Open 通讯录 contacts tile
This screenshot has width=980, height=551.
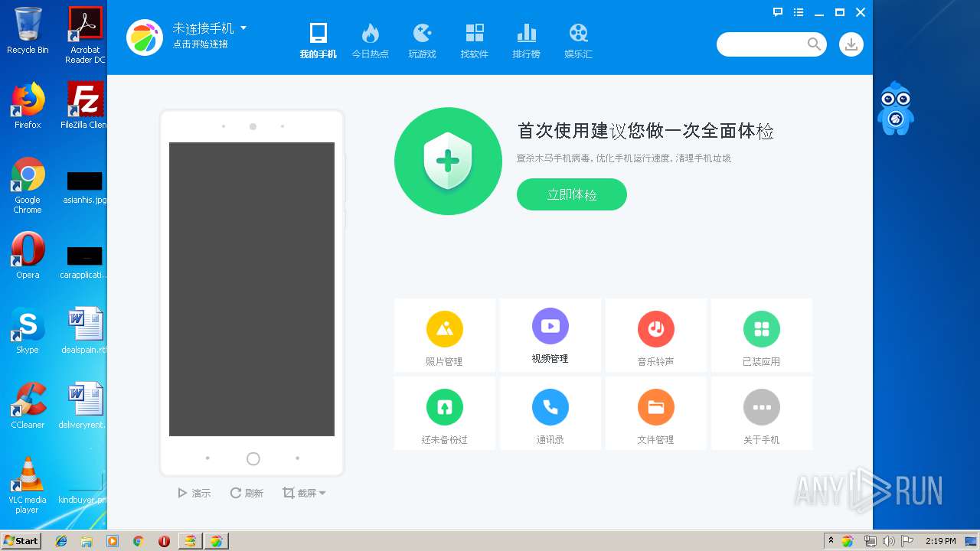point(550,414)
